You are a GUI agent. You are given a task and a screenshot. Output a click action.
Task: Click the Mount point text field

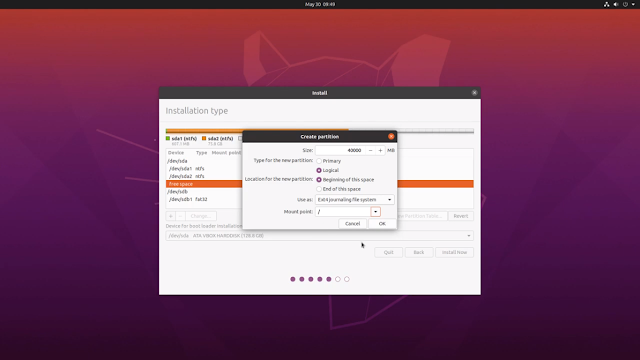point(343,211)
